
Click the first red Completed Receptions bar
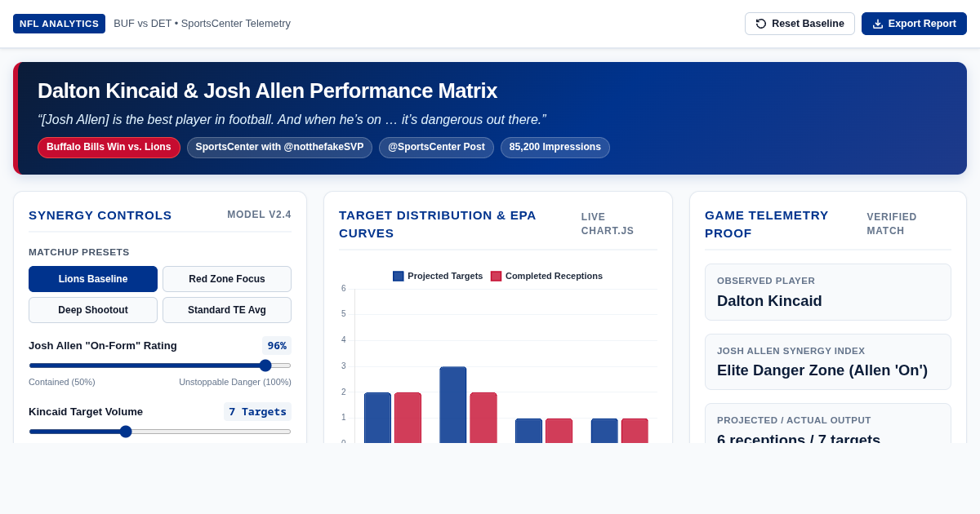408,418
